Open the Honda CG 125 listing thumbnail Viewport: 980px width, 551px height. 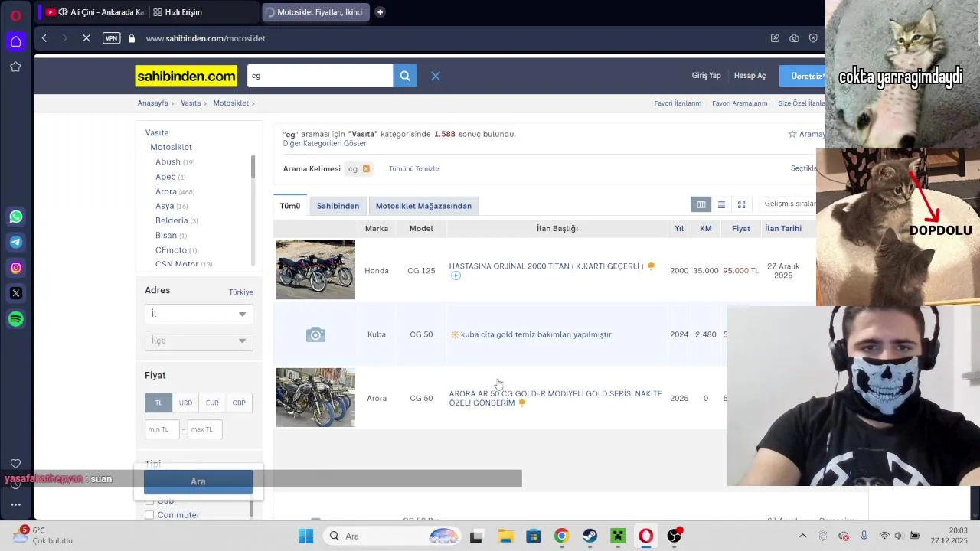(315, 269)
